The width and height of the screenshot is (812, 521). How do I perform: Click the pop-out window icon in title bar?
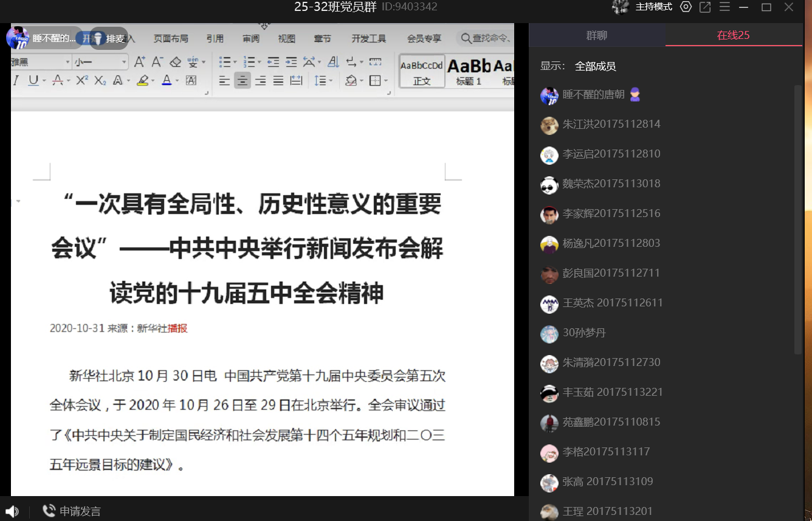click(705, 7)
